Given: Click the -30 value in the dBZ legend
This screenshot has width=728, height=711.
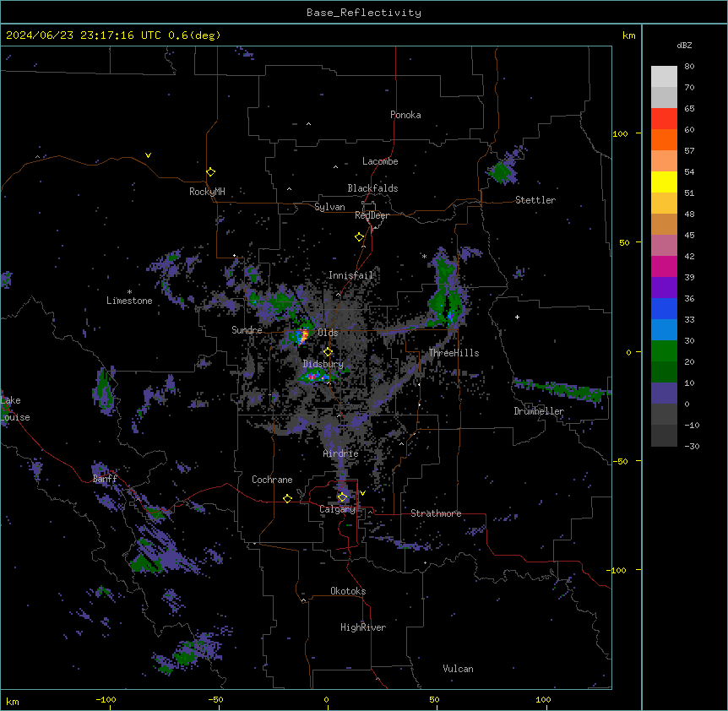Looking at the screenshot, I should click(692, 447).
